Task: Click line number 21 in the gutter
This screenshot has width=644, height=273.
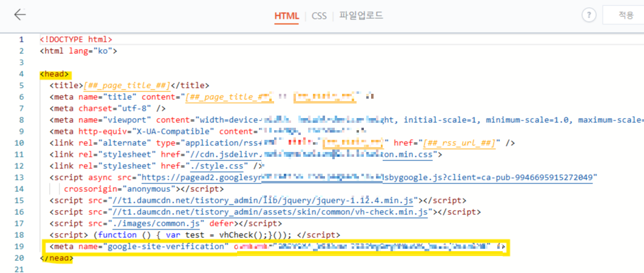Action: point(20,269)
